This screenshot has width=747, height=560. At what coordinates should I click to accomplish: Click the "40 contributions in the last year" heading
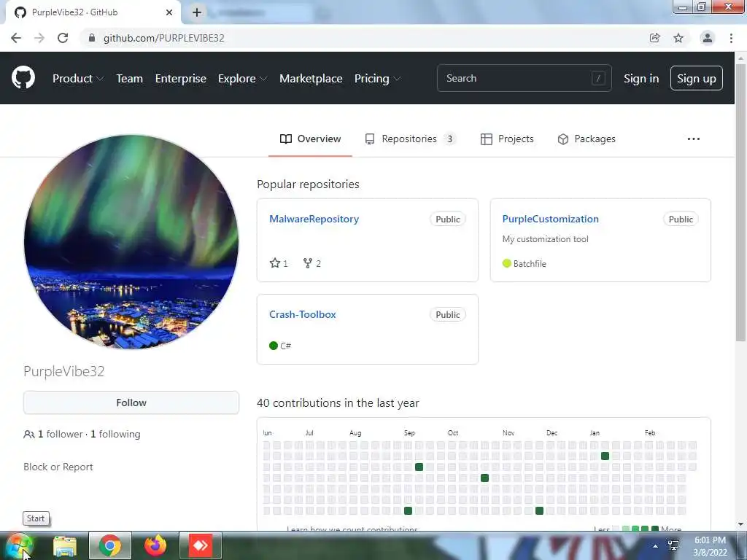338,402
